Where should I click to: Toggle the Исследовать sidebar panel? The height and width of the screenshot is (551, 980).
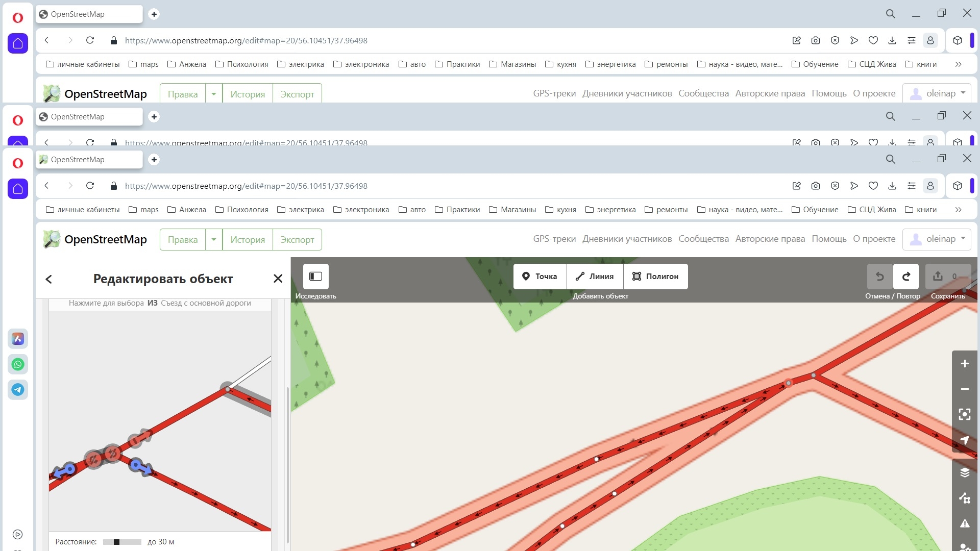[x=315, y=277]
